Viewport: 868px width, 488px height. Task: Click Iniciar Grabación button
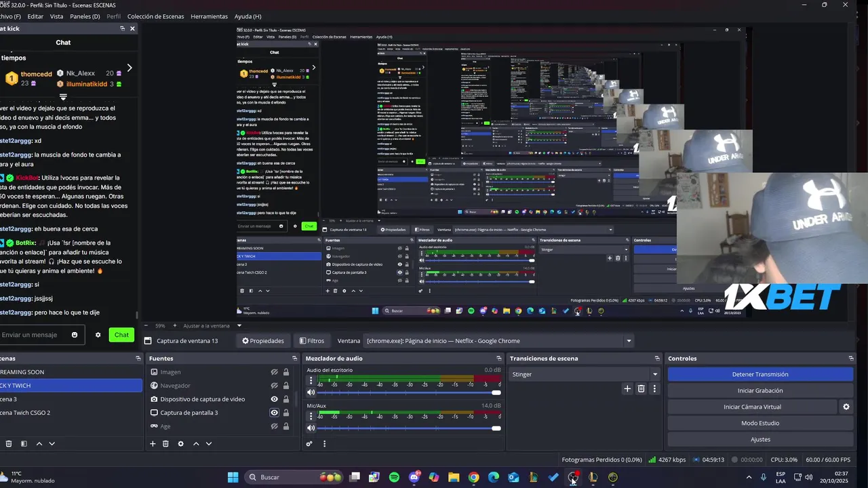point(760,390)
